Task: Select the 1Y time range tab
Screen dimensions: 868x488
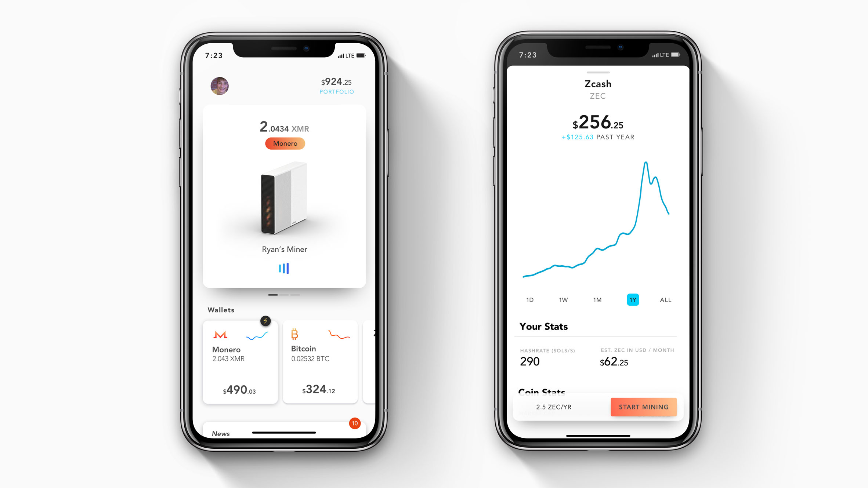Action: pos(633,300)
